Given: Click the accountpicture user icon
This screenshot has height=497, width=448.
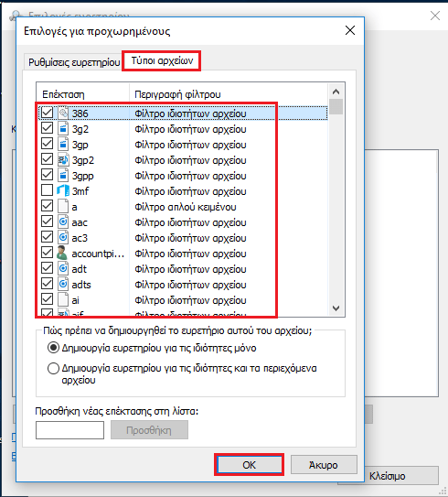Looking at the screenshot, I should pyautogui.click(x=63, y=253).
